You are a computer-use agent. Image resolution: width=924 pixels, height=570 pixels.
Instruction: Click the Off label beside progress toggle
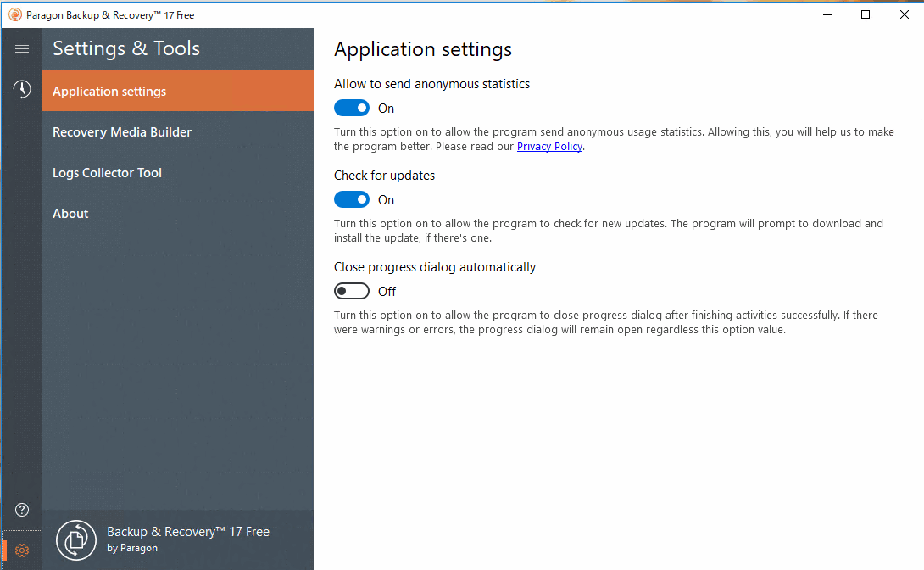pos(387,292)
